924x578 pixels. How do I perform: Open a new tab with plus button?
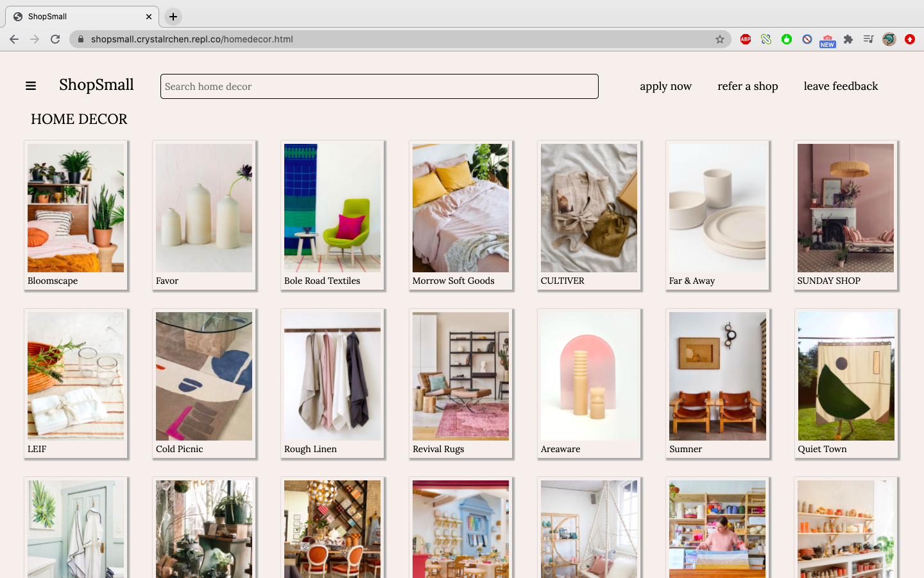tap(173, 17)
